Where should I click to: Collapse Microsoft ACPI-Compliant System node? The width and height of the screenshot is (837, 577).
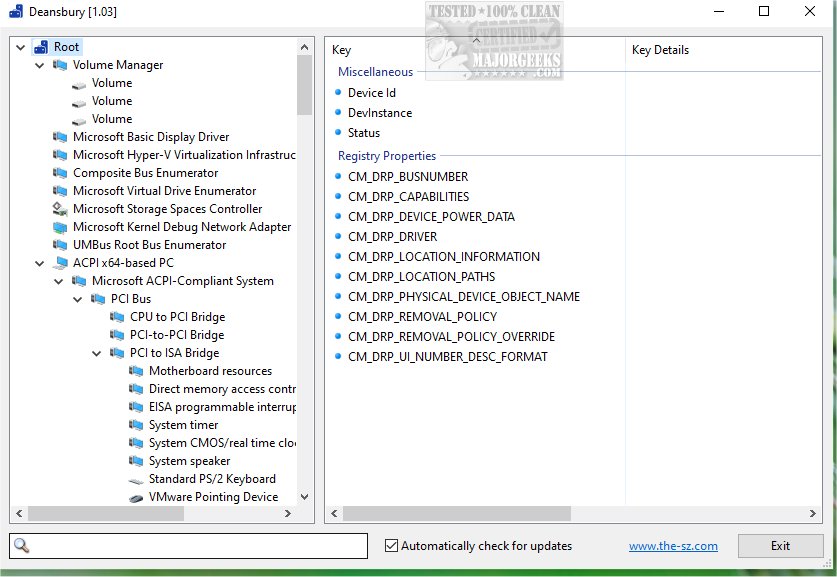[59, 282]
